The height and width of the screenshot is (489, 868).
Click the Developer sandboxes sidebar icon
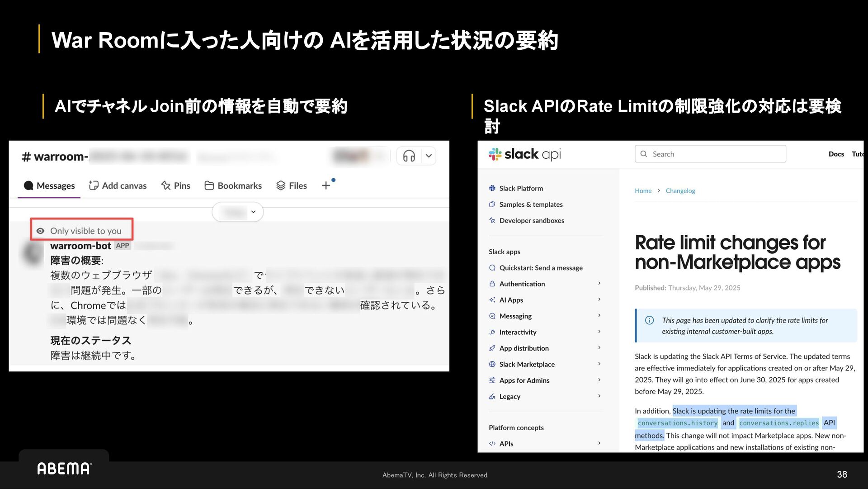(492, 221)
